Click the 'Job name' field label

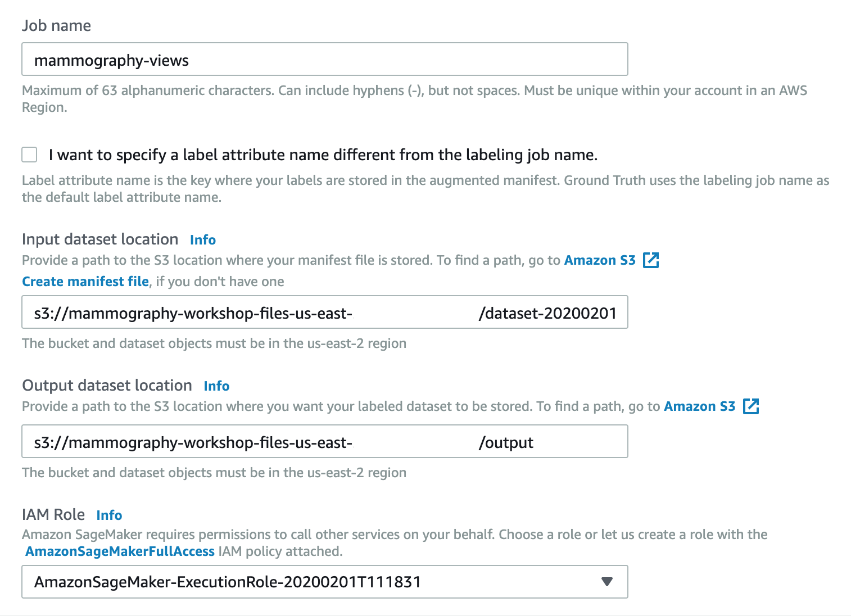[x=56, y=26]
